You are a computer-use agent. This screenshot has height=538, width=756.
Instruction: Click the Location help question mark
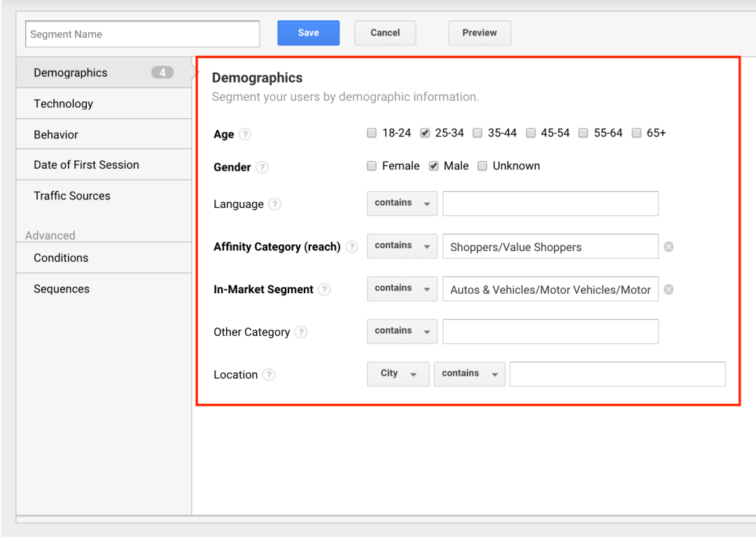(x=269, y=375)
